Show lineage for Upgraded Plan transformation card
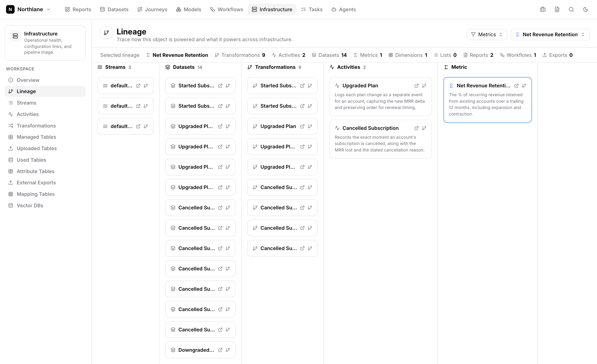 tap(310, 126)
